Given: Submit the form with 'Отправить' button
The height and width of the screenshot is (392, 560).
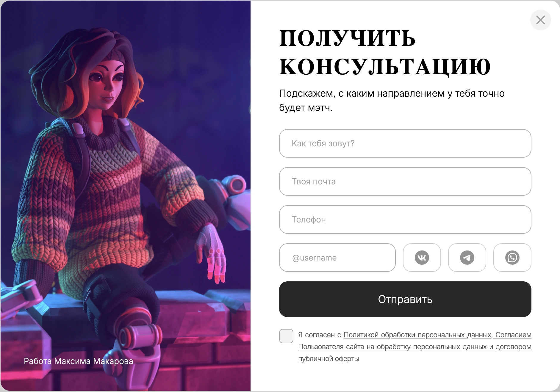Looking at the screenshot, I should [405, 299].
